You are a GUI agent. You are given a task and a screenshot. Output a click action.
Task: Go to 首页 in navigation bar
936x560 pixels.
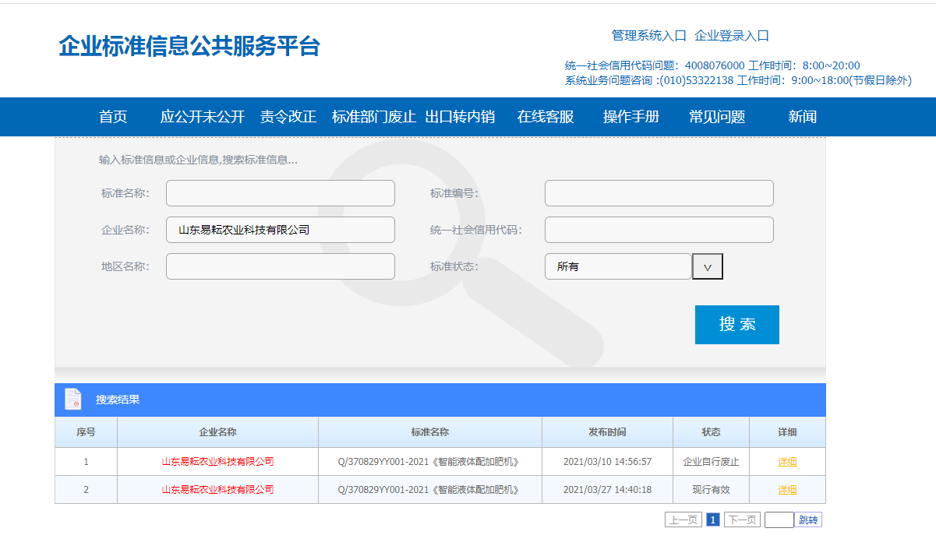coord(113,117)
